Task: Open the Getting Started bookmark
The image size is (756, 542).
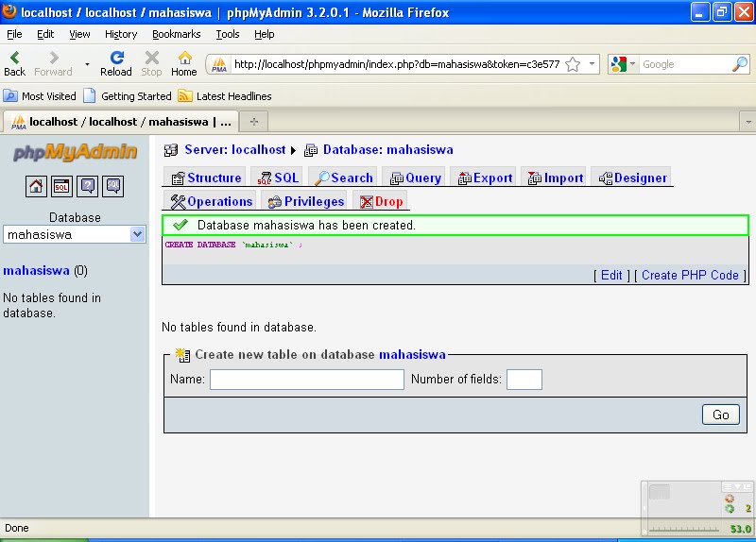Action: tap(128, 96)
